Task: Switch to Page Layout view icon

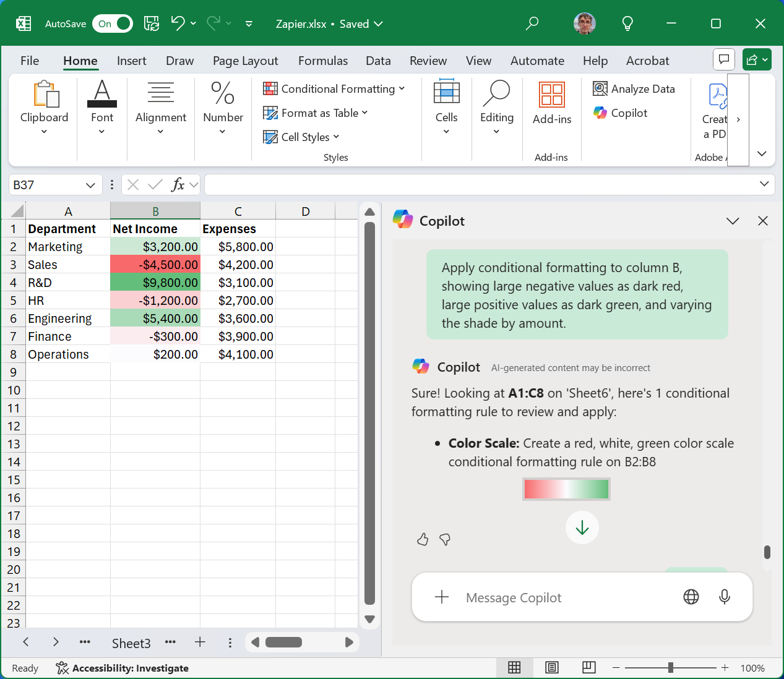Action: tap(552, 667)
